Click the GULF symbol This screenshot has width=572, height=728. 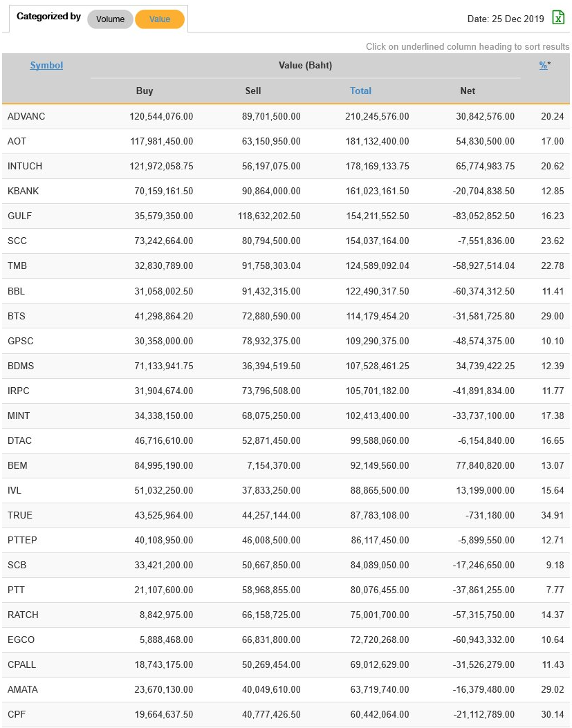tap(20, 216)
